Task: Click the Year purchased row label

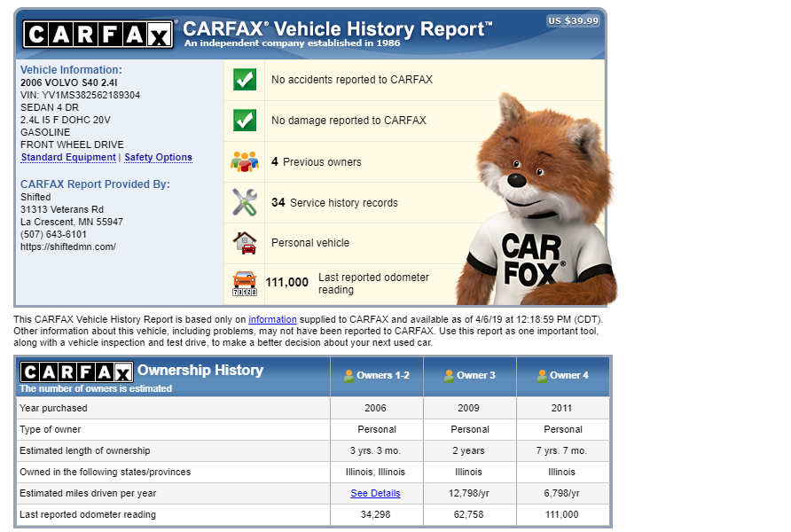Action: (x=53, y=408)
